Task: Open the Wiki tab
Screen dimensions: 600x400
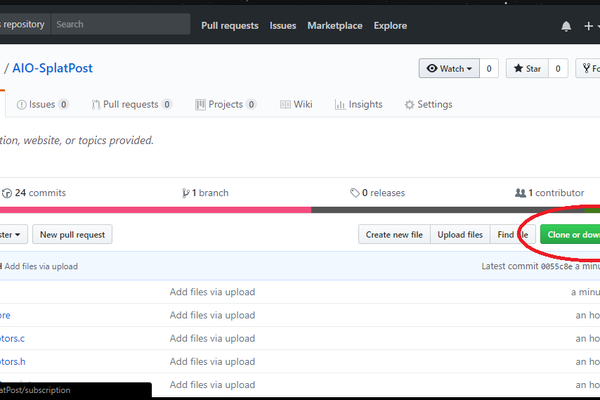Action: (x=297, y=104)
